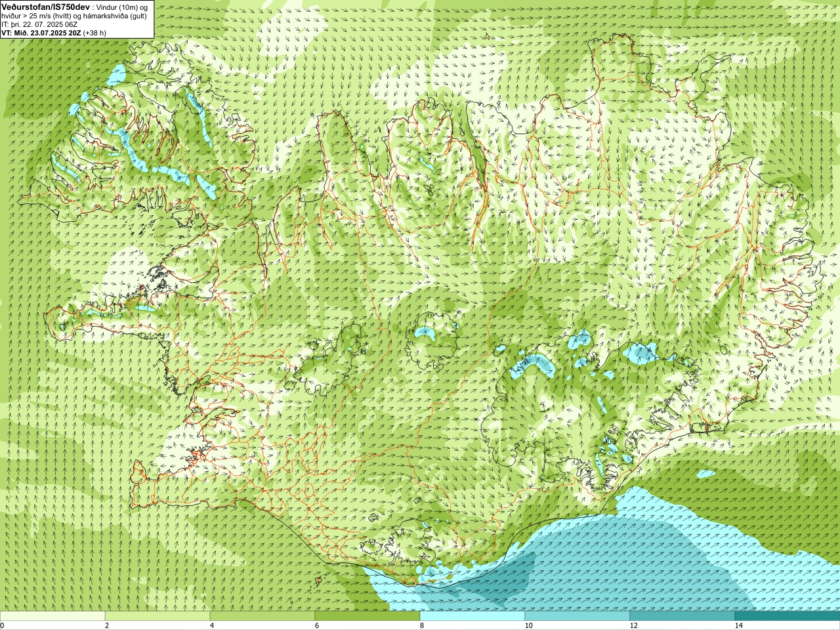Viewport: 840px width, 630px height.
Task: Select the 8–10 m/s light cyan legend swatch
Action: (472, 616)
